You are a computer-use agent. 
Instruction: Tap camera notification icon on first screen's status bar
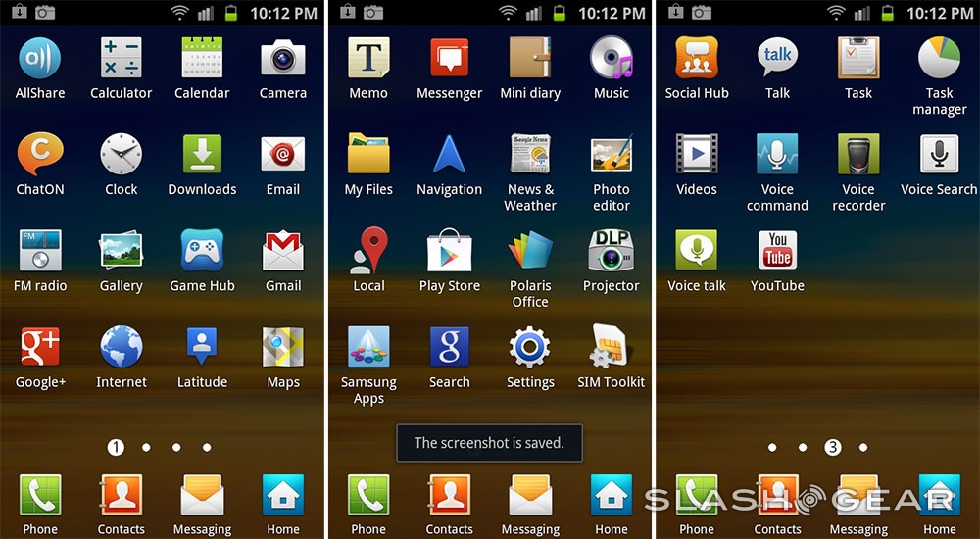45,12
